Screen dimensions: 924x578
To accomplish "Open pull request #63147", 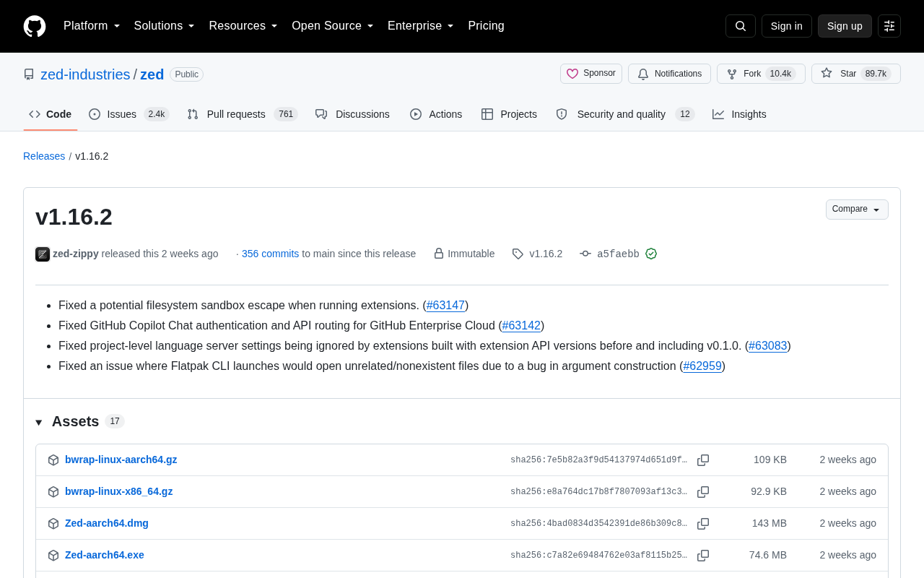I will point(445,306).
